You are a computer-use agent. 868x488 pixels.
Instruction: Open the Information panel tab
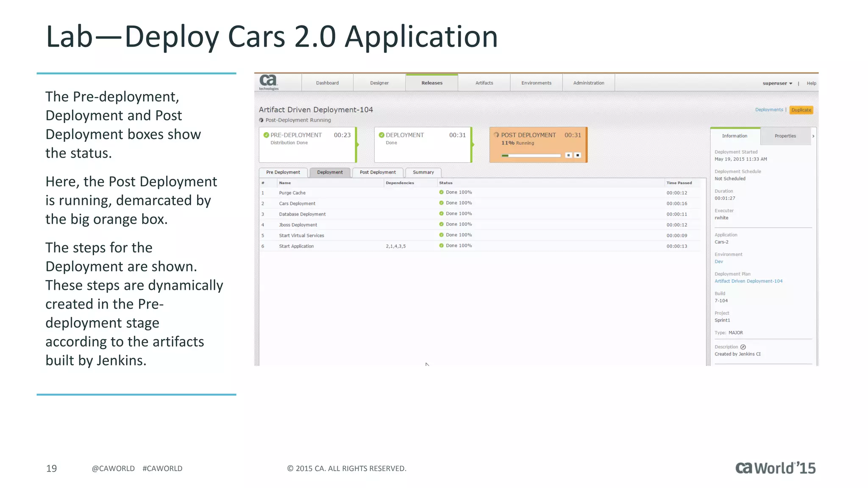(x=734, y=136)
